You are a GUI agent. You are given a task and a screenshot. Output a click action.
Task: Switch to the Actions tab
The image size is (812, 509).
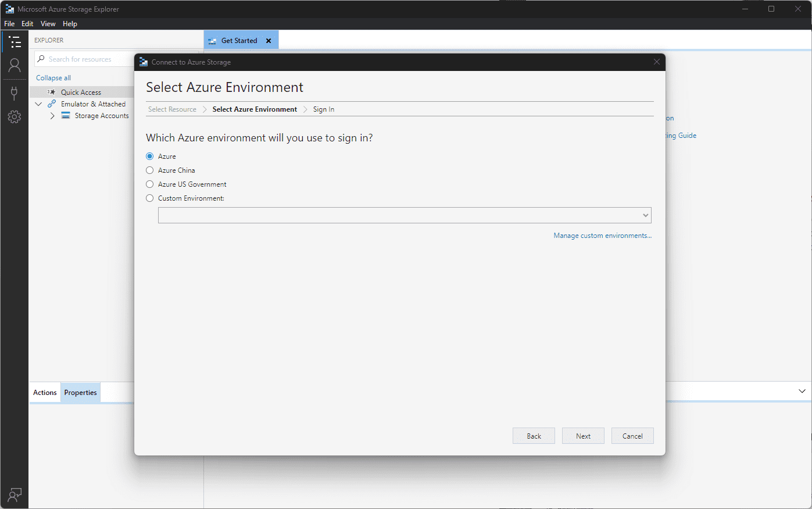(45, 392)
